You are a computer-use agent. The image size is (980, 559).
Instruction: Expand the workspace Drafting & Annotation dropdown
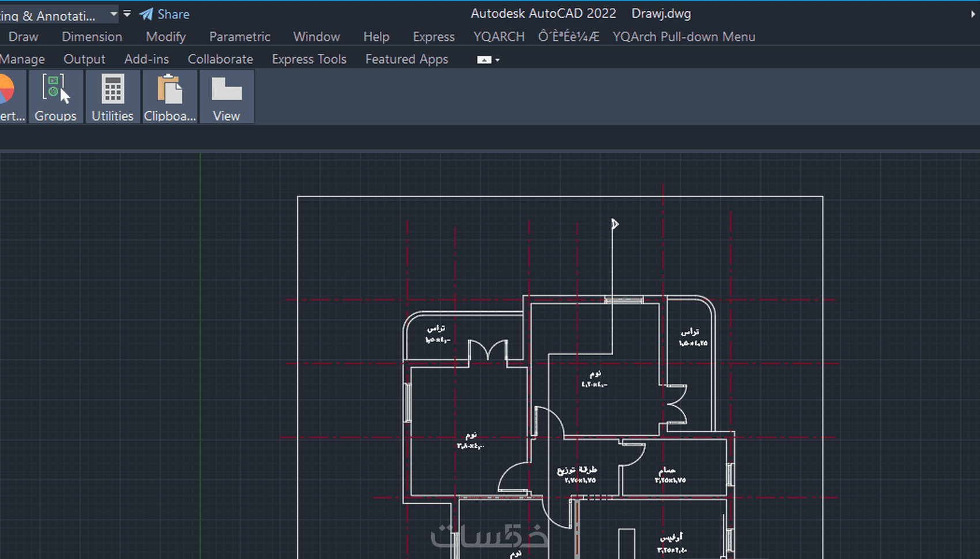[114, 14]
